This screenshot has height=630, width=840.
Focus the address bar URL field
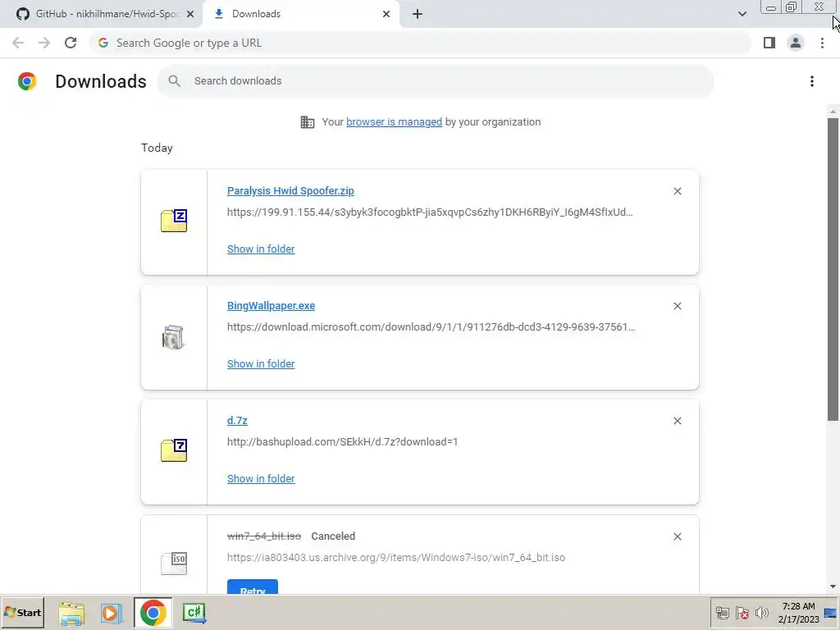coord(420,43)
